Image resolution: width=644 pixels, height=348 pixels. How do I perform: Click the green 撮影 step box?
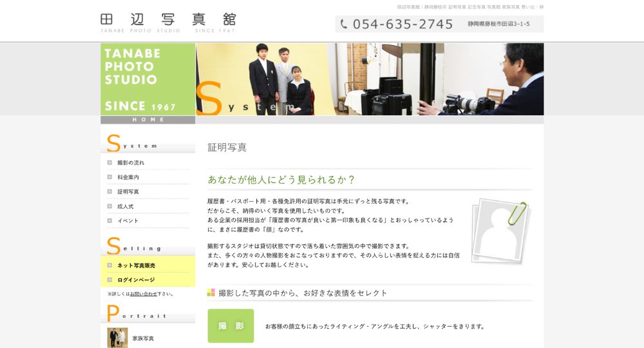point(231,326)
